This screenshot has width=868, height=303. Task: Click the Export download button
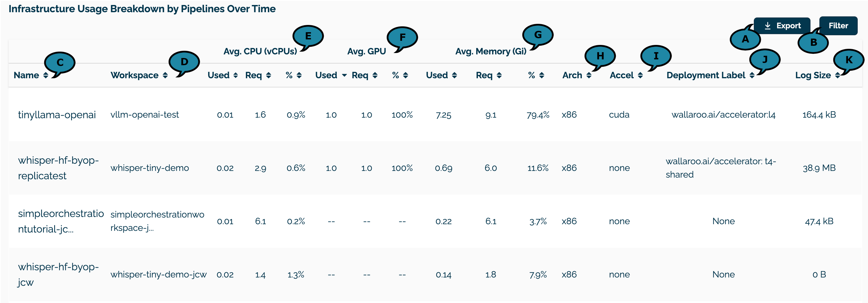click(x=782, y=26)
